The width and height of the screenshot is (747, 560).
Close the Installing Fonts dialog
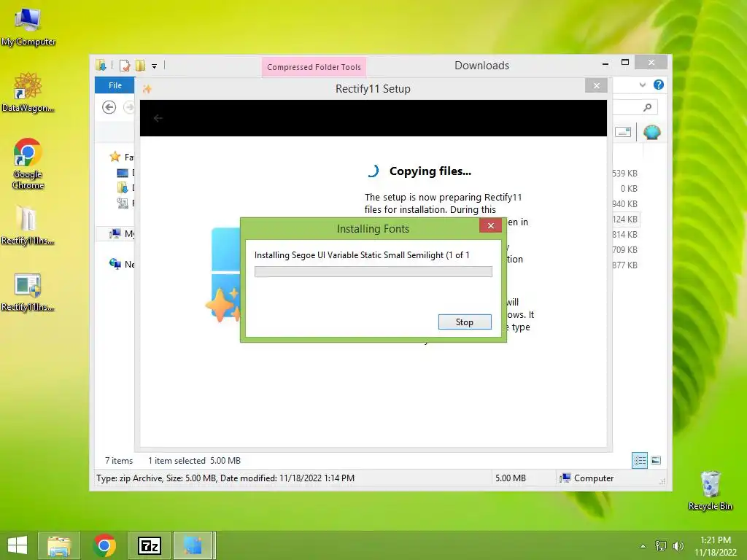[490, 226]
